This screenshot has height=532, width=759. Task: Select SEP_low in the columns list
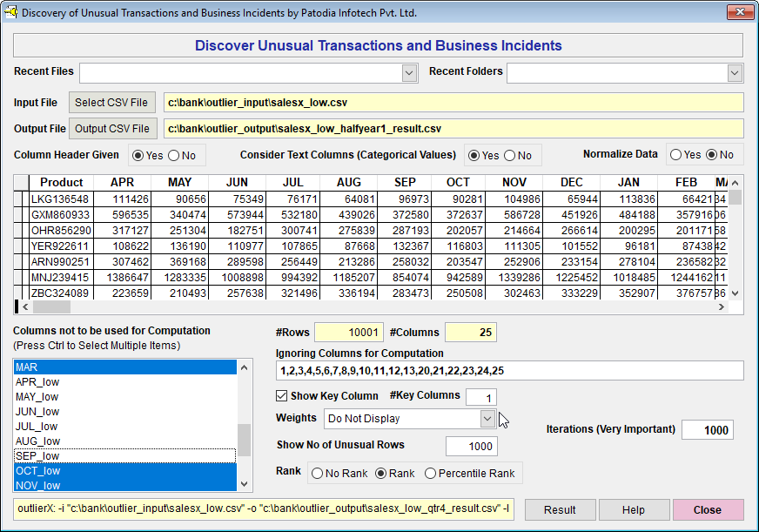38,456
